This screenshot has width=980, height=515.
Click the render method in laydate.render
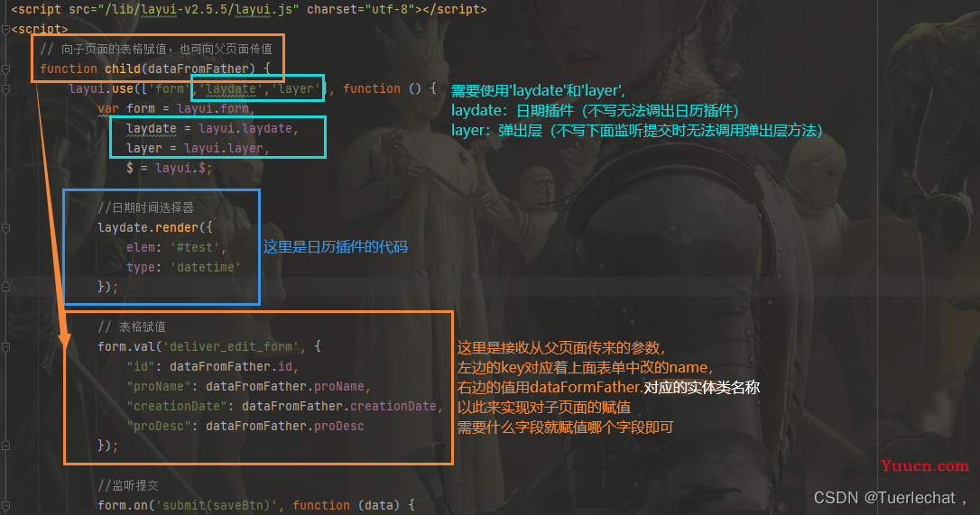(x=176, y=227)
